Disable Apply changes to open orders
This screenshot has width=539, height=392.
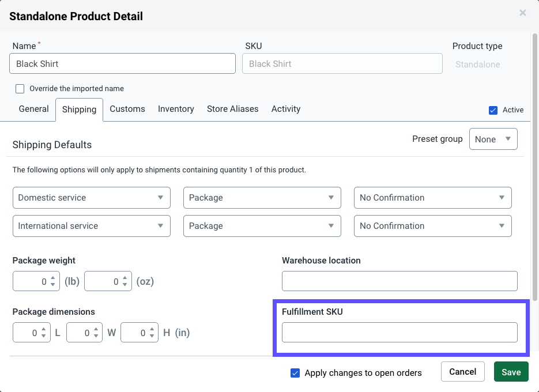pos(296,373)
